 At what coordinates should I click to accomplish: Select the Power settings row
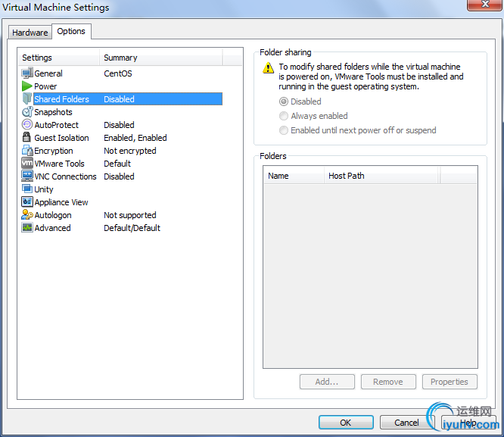122,86
